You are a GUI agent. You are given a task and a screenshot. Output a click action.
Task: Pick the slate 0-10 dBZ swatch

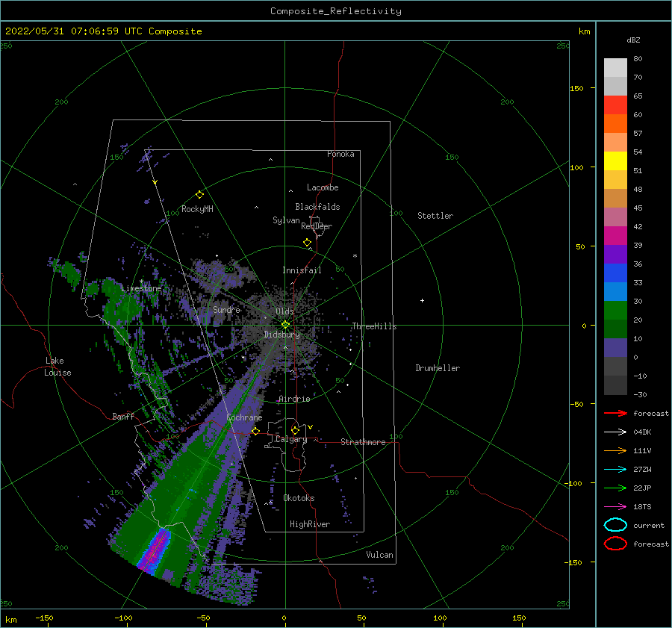coord(615,348)
